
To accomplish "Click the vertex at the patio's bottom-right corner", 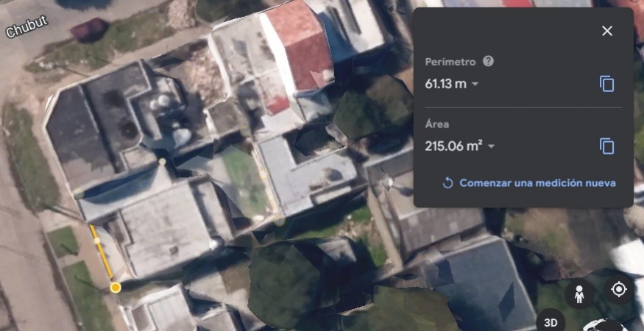I will [279, 221].
